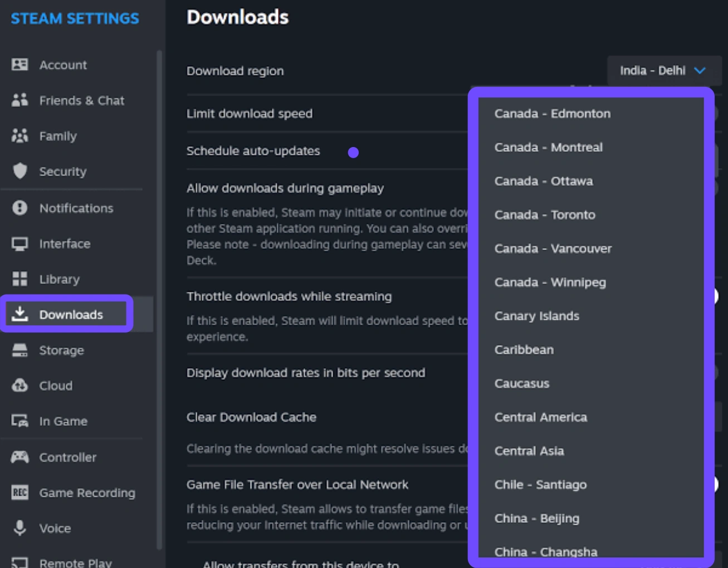The height and width of the screenshot is (568, 728).
Task: Go to Cloud settings
Action: [x=56, y=386]
